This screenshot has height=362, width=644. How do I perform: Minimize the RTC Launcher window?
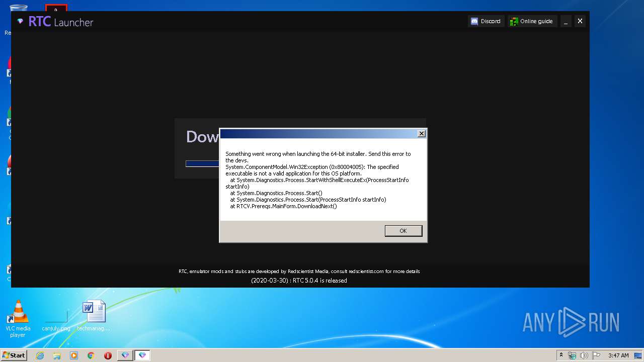click(566, 21)
